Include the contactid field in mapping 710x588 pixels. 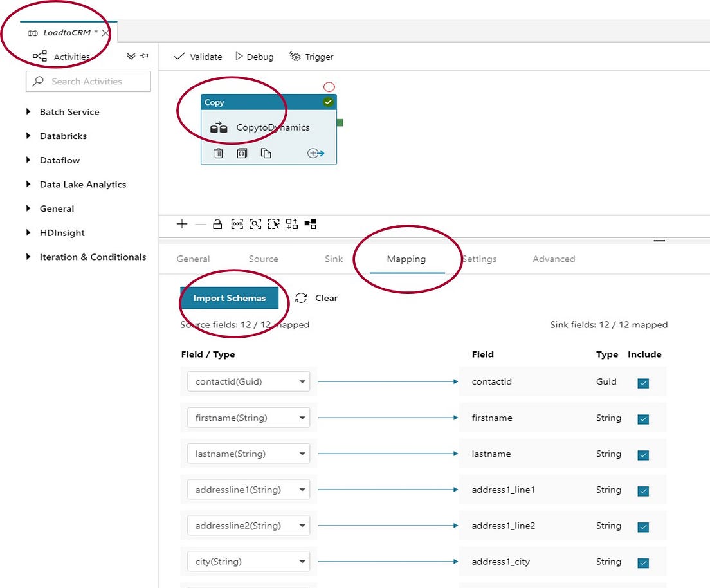643,382
